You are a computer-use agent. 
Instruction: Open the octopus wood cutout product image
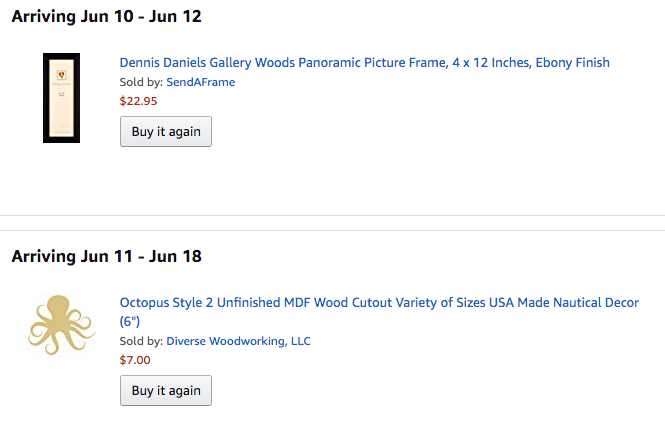[x=61, y=325]
